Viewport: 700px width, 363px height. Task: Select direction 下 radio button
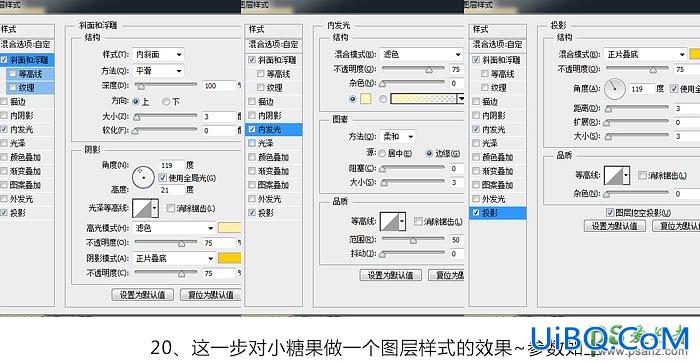point(166,102)
